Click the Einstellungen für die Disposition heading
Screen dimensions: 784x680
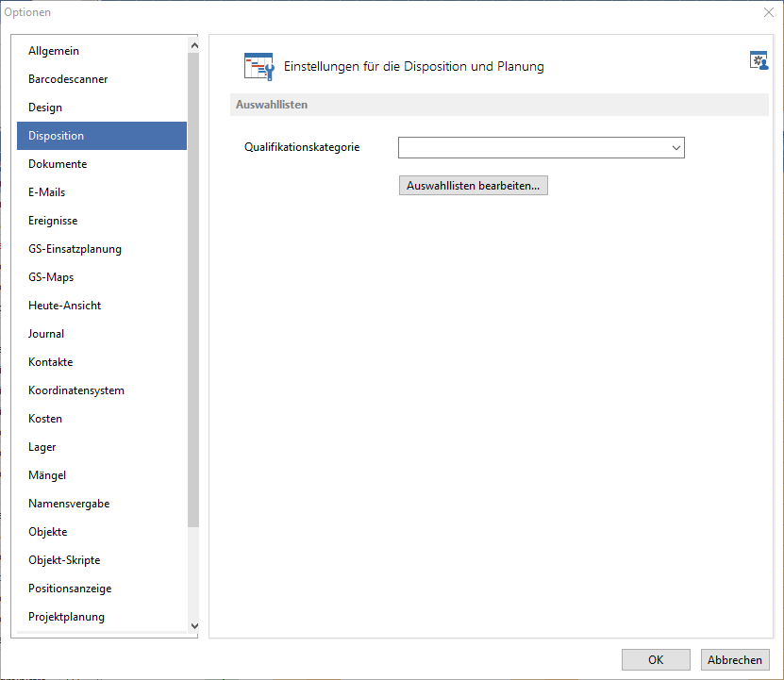tap(413, 67)
